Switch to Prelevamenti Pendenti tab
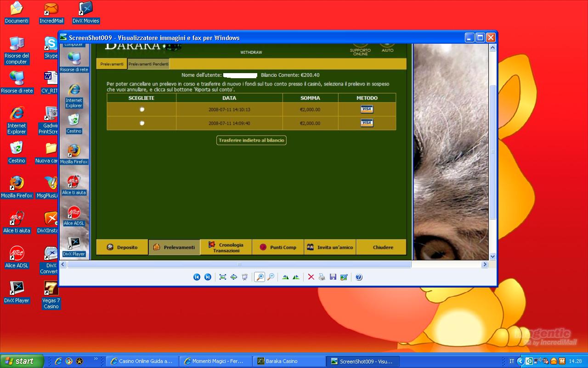588x368 pixels. click(148, 64)
